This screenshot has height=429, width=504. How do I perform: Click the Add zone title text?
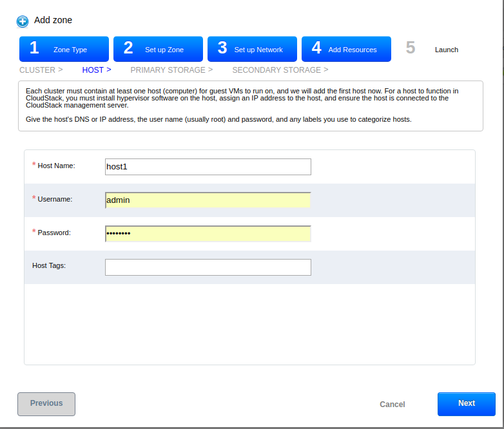click(53, 20)
